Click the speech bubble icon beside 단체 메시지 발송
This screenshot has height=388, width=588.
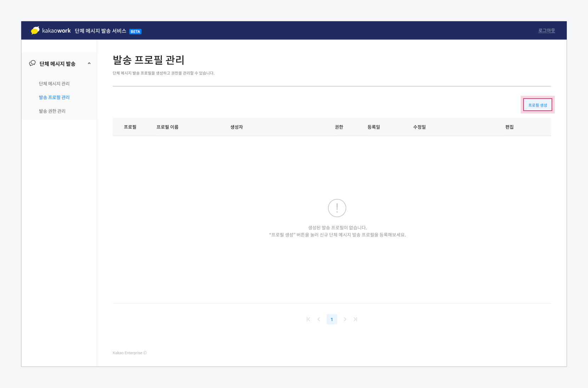(x=32, y=63)
